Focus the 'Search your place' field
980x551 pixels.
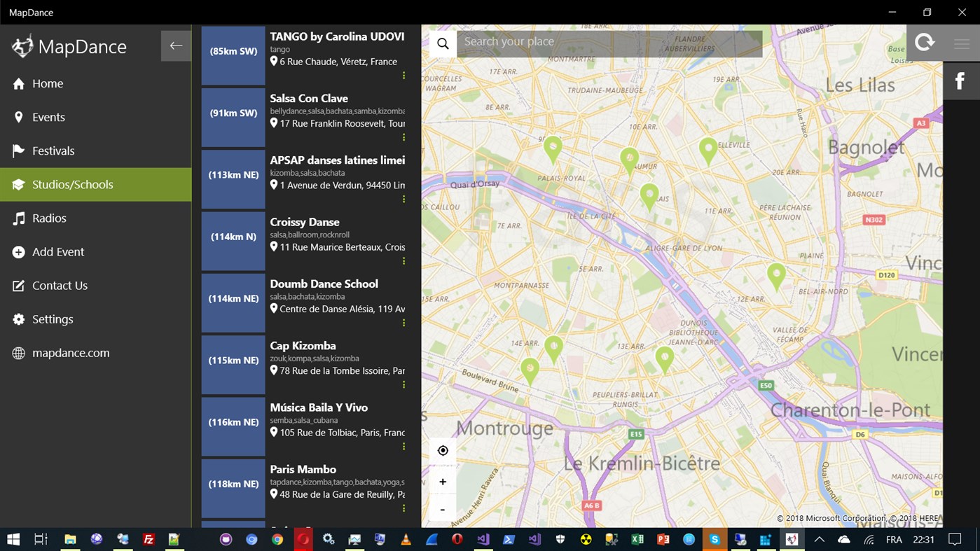click(x=609, y=43)
